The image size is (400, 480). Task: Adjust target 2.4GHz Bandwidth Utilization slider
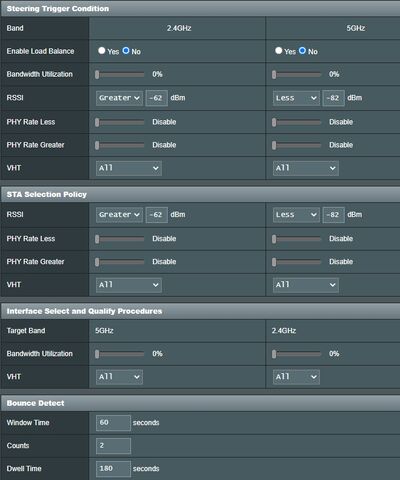coord(297,354)
